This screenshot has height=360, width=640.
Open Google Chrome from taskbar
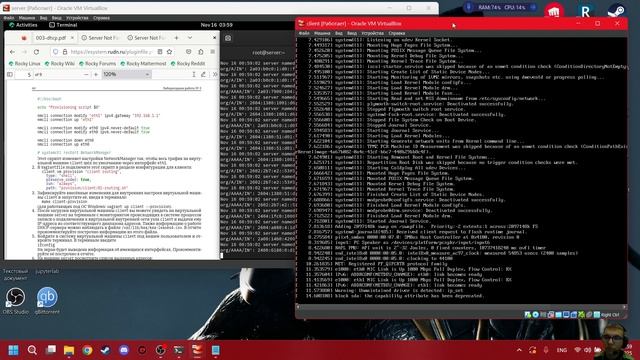click(87, 350)
